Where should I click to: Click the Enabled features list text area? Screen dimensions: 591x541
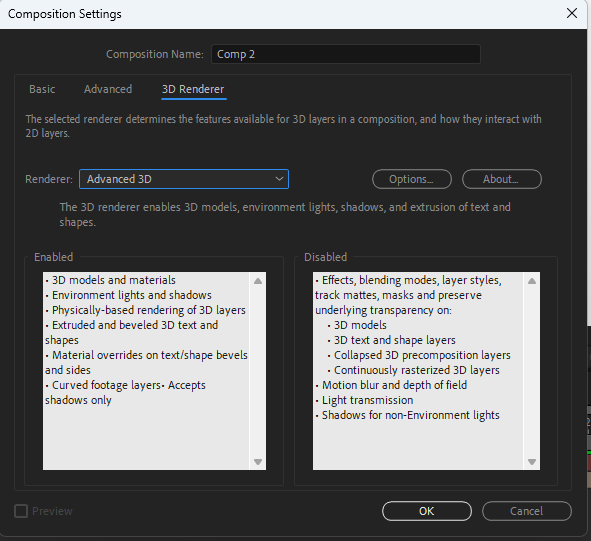click(x=146, y=371)
